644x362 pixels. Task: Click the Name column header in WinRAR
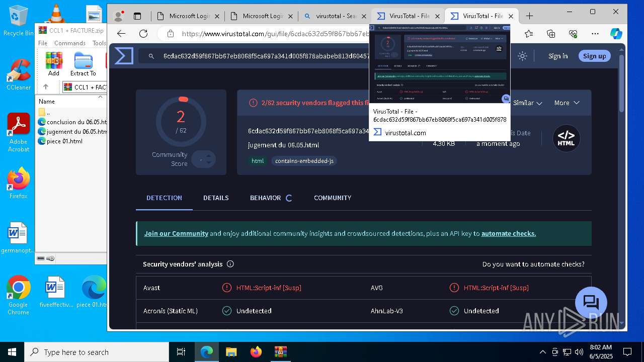[71, 101]
